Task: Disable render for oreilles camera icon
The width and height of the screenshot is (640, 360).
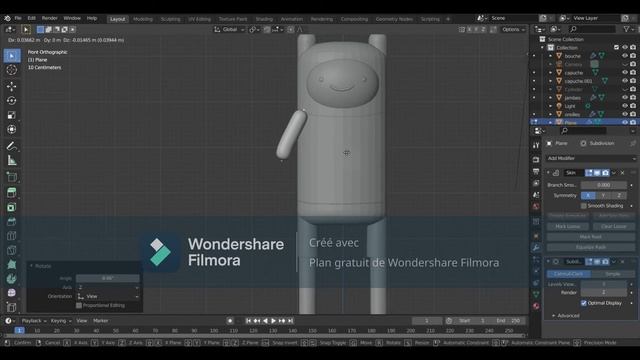Action: (x=633, y=114)
